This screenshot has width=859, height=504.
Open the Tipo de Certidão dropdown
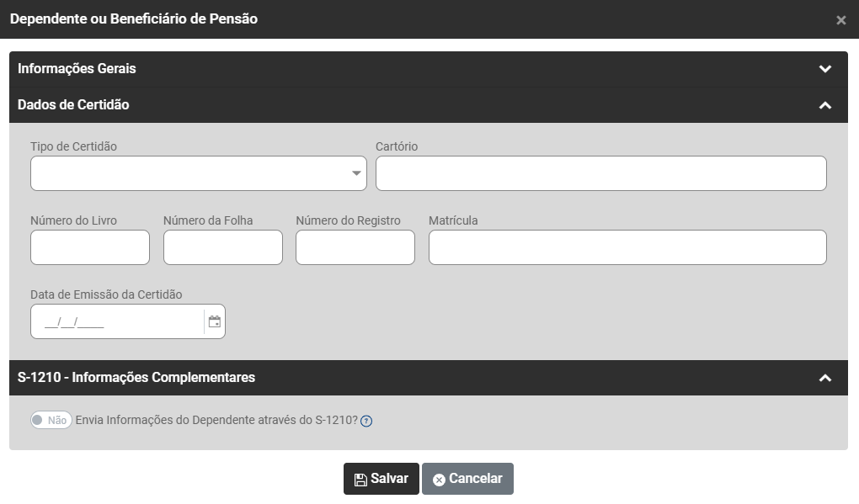point(199,173)
